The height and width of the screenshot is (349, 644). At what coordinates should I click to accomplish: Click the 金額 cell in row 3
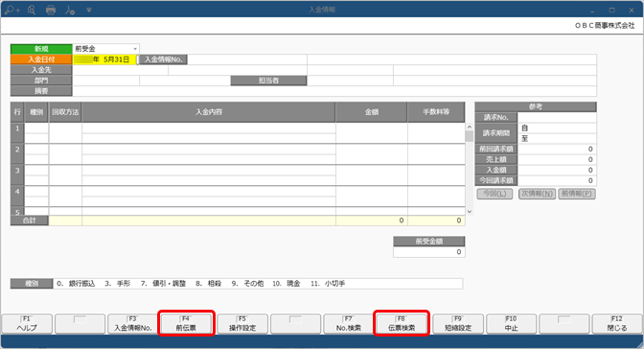pos(372,175)
